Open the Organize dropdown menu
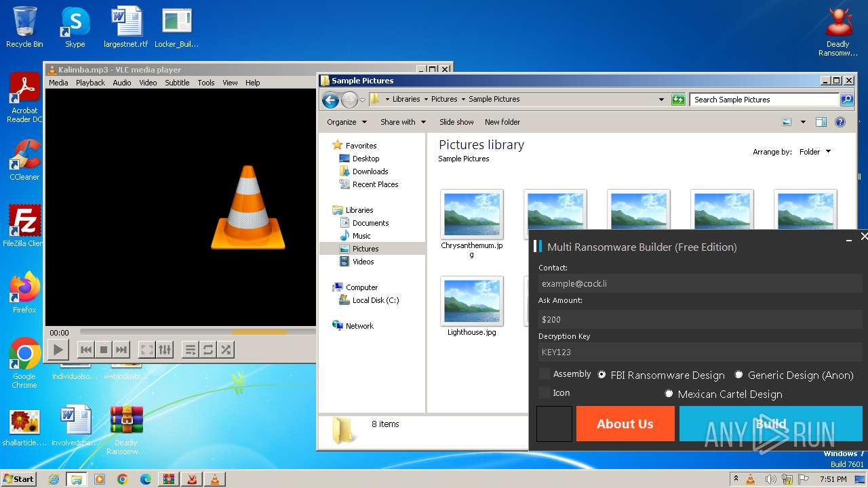868x488 pixels. point(347,122)
